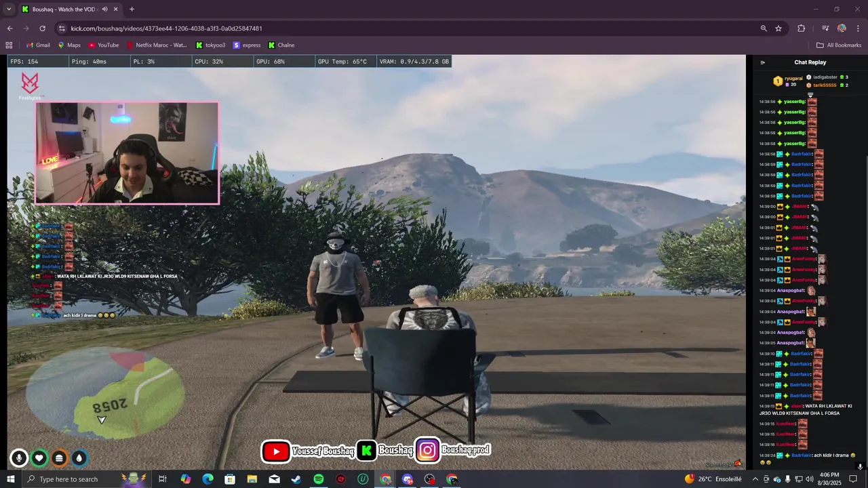The width and height of the screenshot is (868, 488).
Task: Open a new browser tab
Action: (132, 9)
